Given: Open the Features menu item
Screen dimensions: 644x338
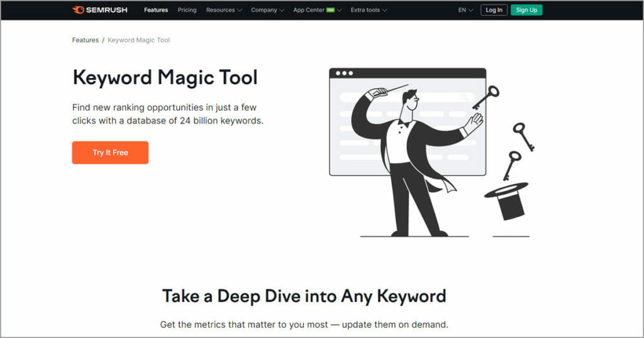Looking at the screenshot, I should click(x=156, y=10).
